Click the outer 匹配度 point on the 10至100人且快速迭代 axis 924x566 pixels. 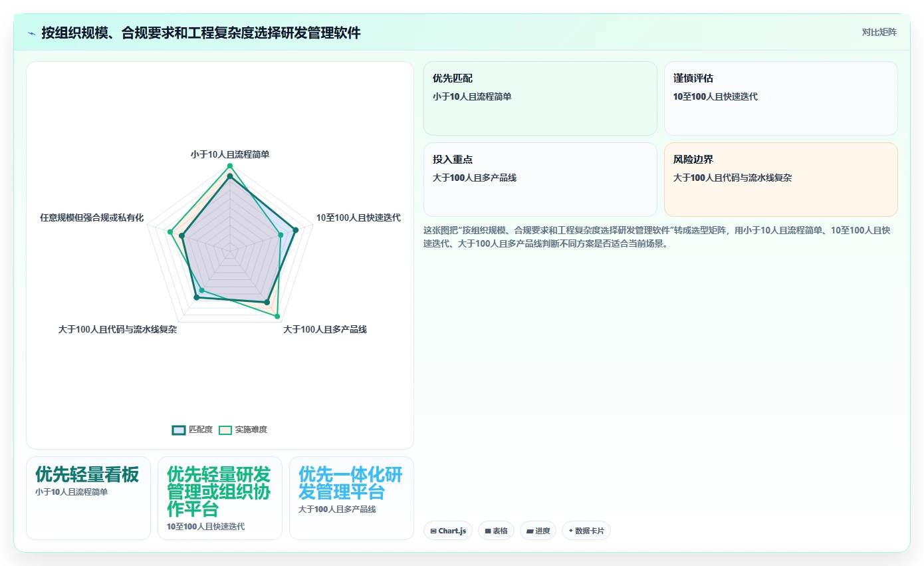[294, 229]
